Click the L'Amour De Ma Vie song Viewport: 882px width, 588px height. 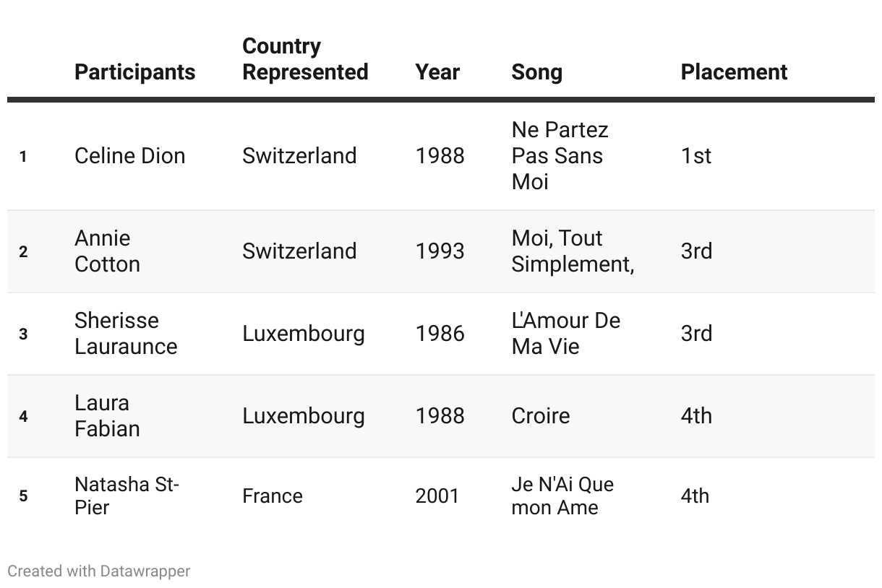click(565, 334)
